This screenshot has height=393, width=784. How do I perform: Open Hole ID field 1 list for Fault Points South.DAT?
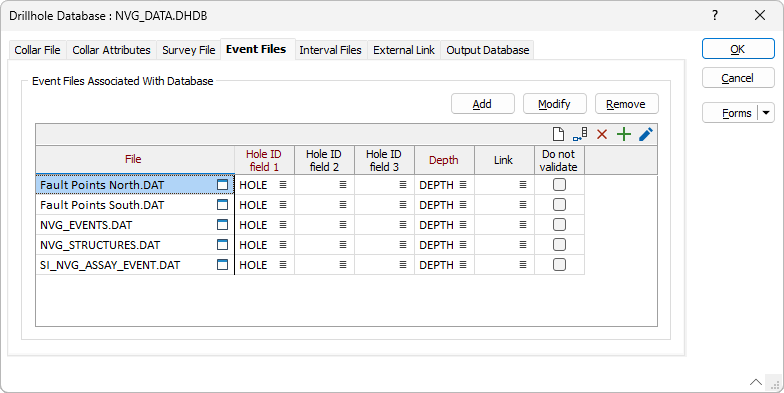283,205
